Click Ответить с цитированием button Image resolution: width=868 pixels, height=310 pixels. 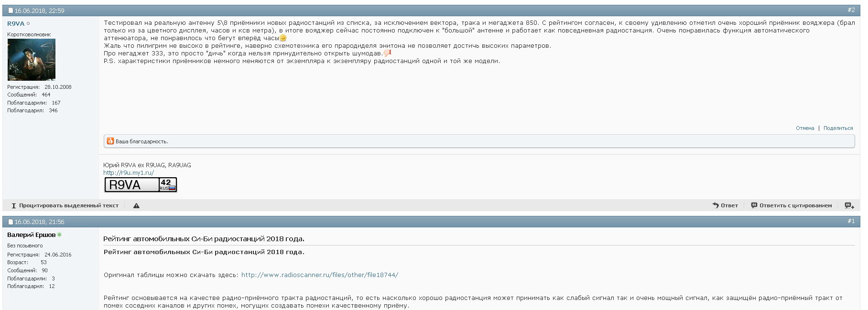792,206
